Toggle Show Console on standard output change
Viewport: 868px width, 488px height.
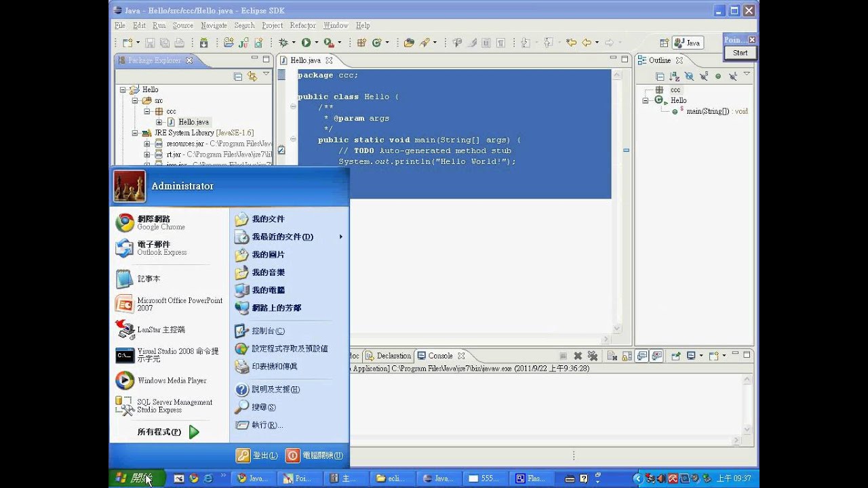pos(641,355)
